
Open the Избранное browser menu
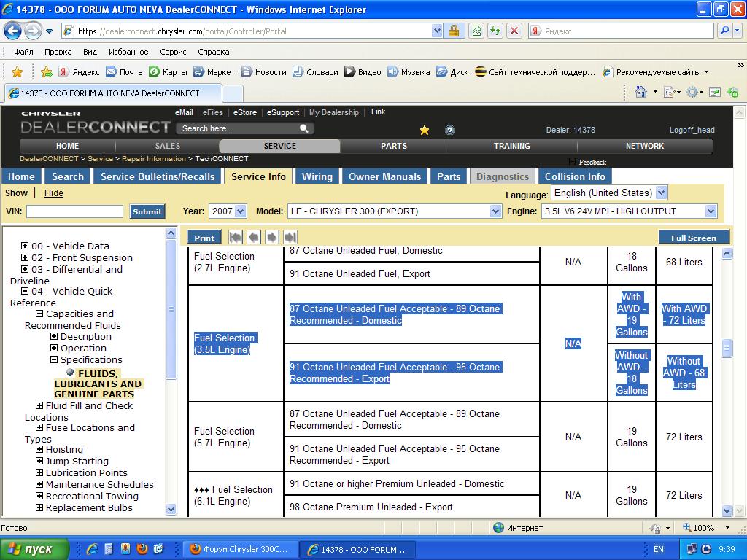[128, 52]
